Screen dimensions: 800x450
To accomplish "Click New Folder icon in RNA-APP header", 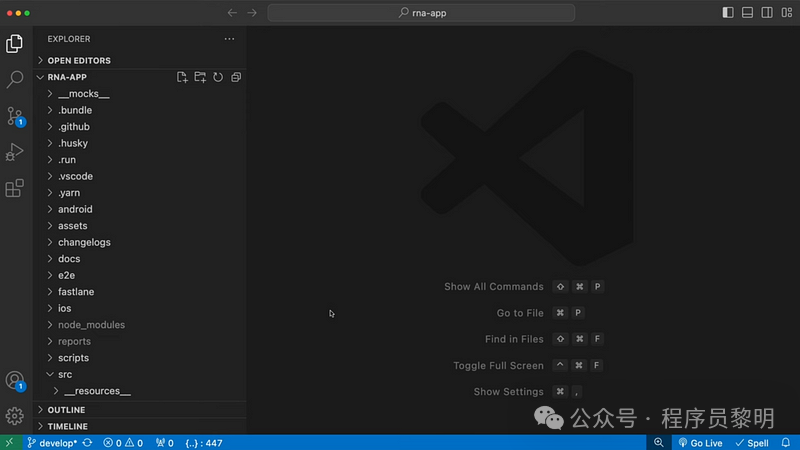I will click(x=200, y=77).
